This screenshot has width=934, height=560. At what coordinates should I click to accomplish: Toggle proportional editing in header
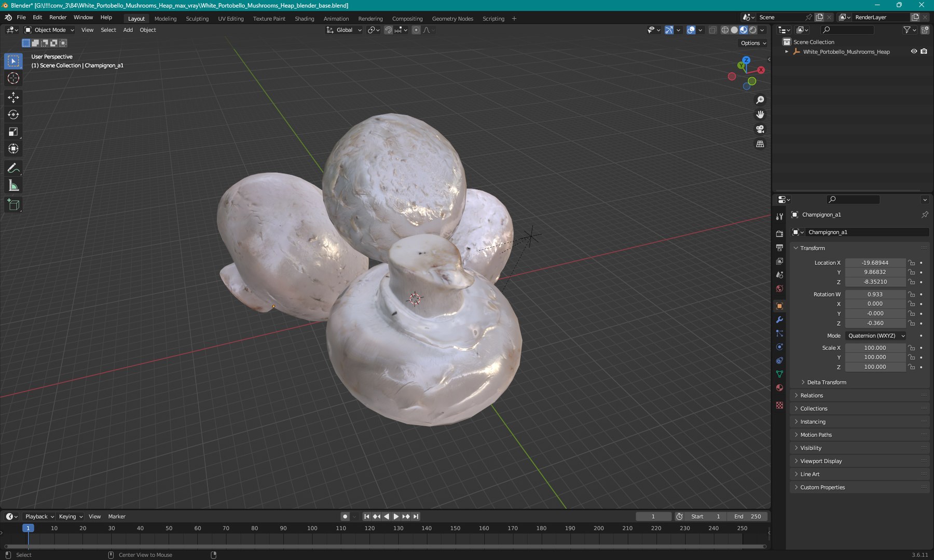click(416, 30)
